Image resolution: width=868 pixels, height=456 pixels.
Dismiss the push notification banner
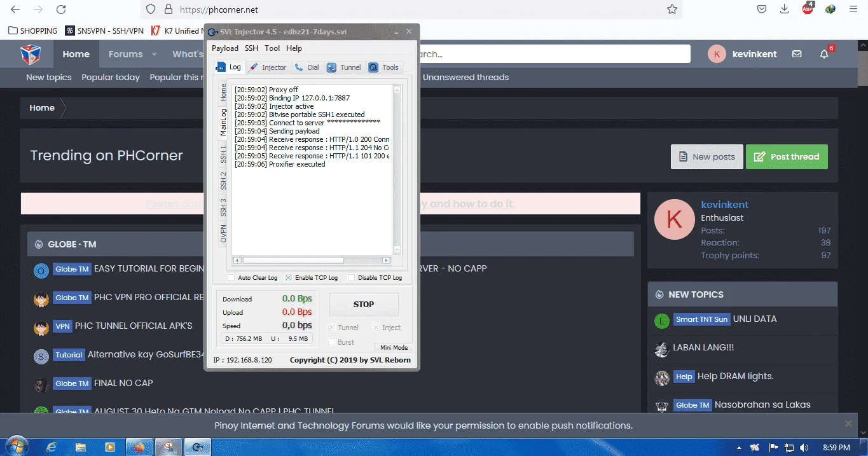[848, 424]
